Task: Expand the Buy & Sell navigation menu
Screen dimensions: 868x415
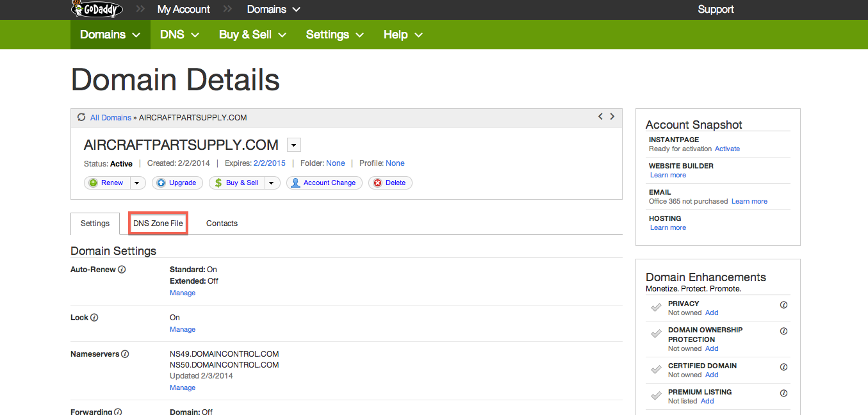Action: 252,35
